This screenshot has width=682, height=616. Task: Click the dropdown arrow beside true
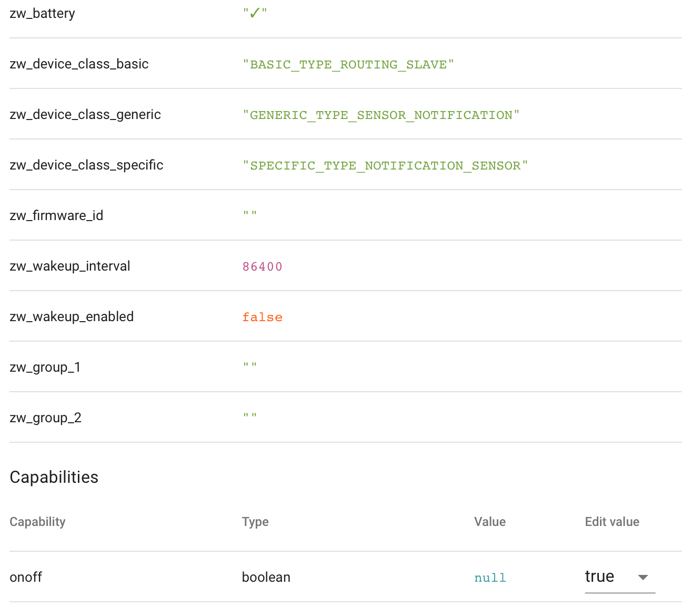(x=643, y=578)
